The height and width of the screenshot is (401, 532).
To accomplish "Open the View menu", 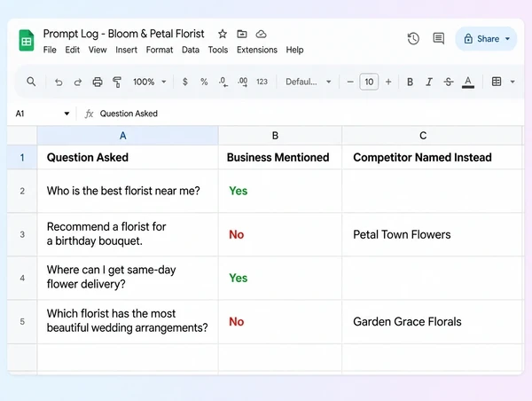I will (98, 50).
